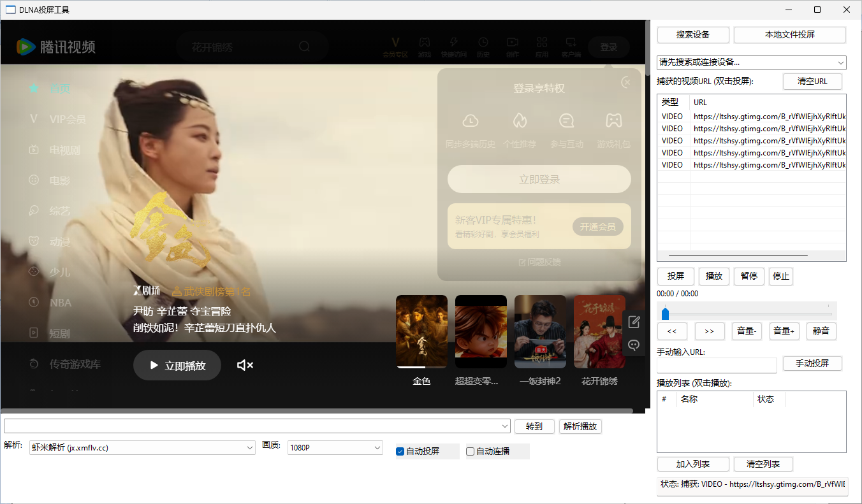Click the customer service chat icon
Screen dimensions: 862x504
tap(634, 345)
